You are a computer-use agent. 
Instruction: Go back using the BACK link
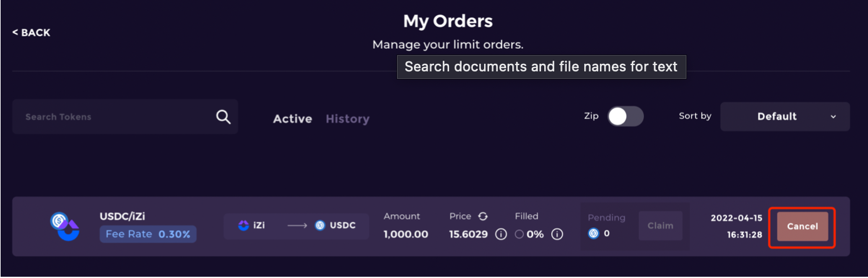pyautogui.click(x=31, y=33)
